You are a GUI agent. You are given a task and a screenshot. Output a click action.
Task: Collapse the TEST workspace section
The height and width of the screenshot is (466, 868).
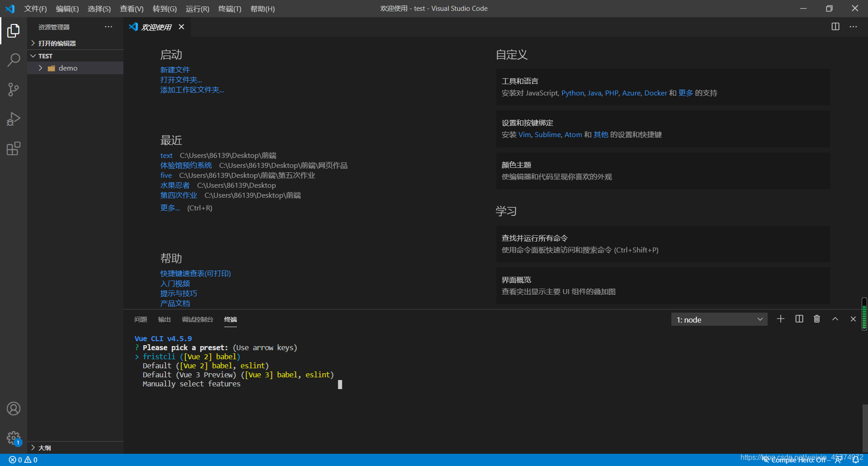[x=75, y=56]
